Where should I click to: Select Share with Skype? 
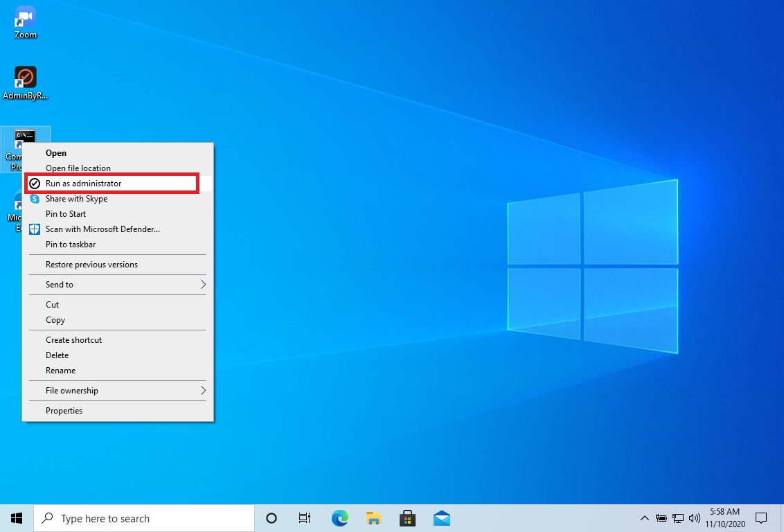pos(118,199)
